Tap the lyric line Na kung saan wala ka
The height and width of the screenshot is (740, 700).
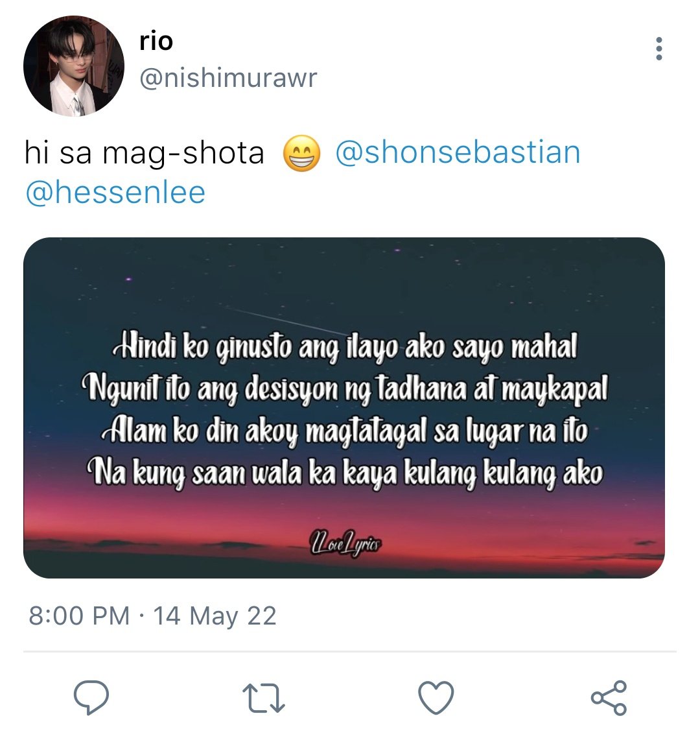[x=345, y=473]
